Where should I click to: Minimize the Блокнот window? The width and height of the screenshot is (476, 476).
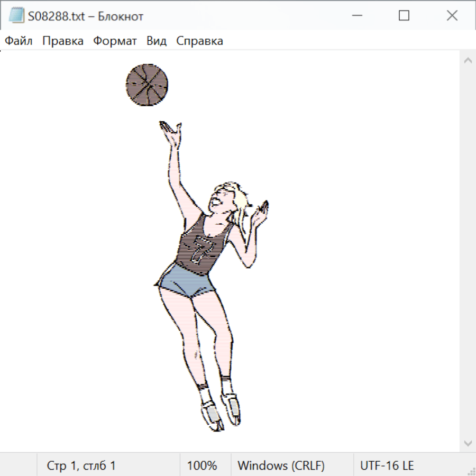click(357, 16)
